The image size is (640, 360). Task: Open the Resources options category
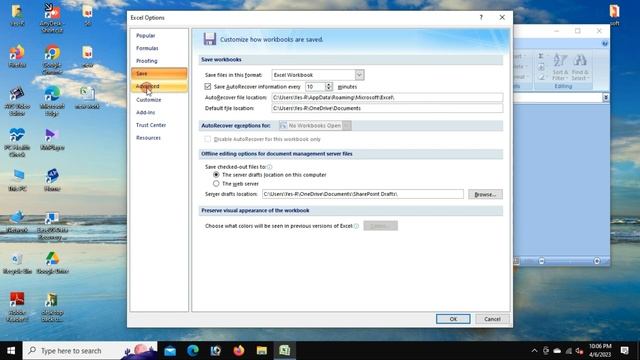159,138
